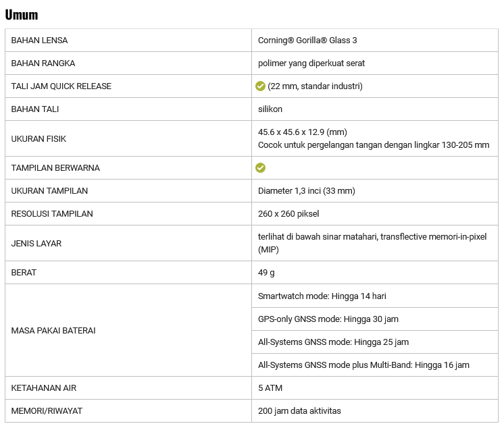Viewport: 504px width, 428px height.
Task: Click the green checkmark beside 22 mm text
Action: (260, 86)
